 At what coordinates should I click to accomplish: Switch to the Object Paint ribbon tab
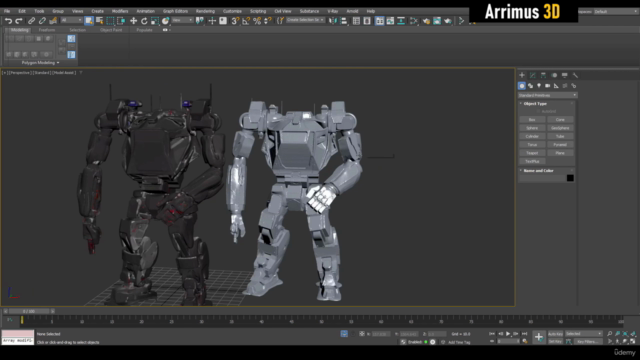[111, 30]
